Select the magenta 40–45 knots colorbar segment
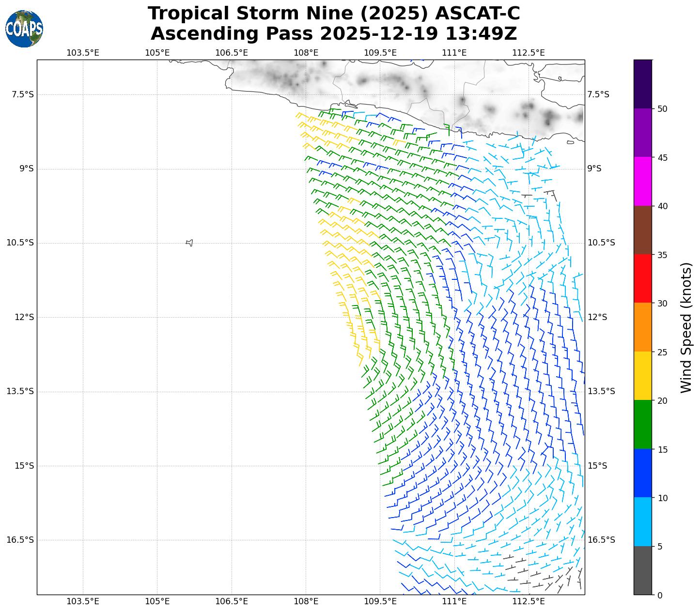This screenshot has height=612, width=700. (x=643, y=181)
